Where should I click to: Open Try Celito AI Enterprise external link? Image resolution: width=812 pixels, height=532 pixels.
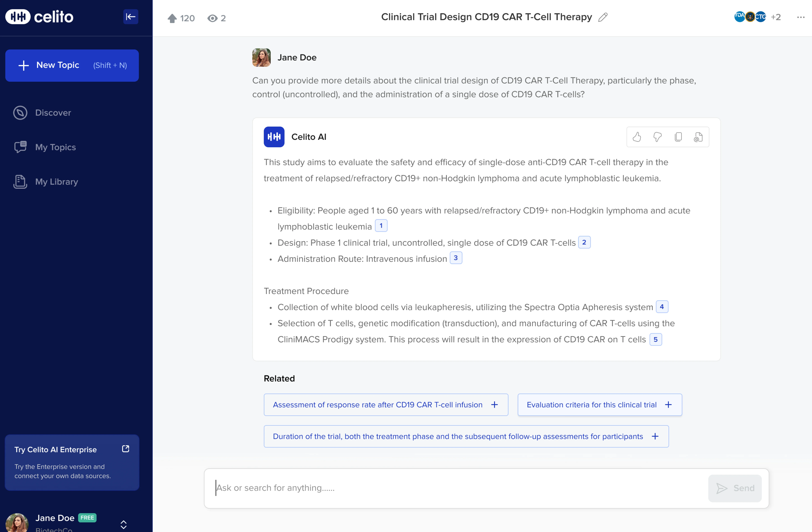coord(126,449)
